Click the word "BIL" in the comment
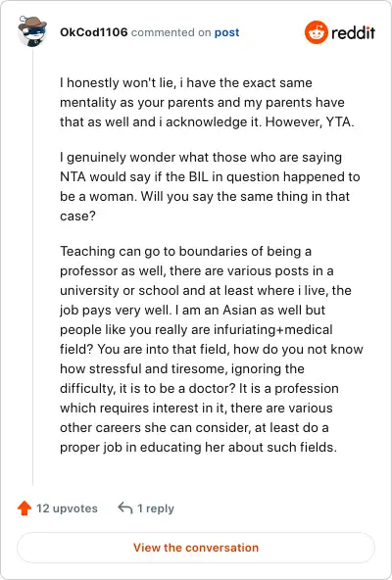 pos(199,176)
